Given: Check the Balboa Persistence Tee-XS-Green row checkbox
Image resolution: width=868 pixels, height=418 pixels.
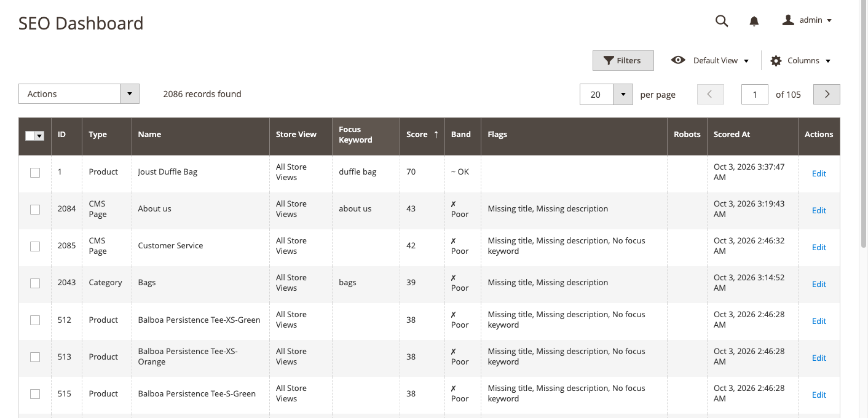Looking at the screenshot, I should [x=35, y=320].
